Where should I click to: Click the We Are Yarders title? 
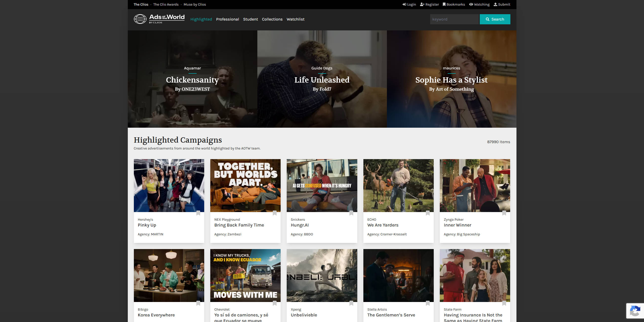point(383,225)
